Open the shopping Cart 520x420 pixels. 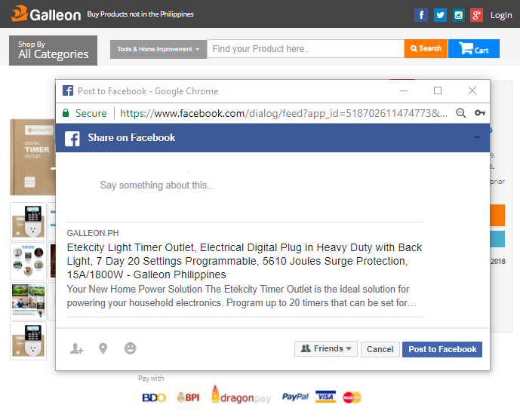click(474, 49)
